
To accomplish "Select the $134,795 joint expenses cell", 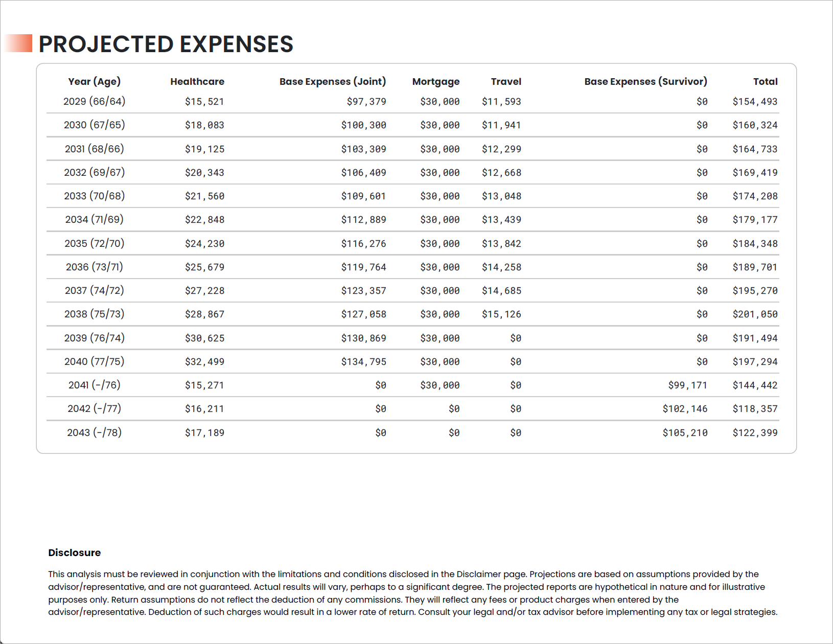I will point(363,362).
